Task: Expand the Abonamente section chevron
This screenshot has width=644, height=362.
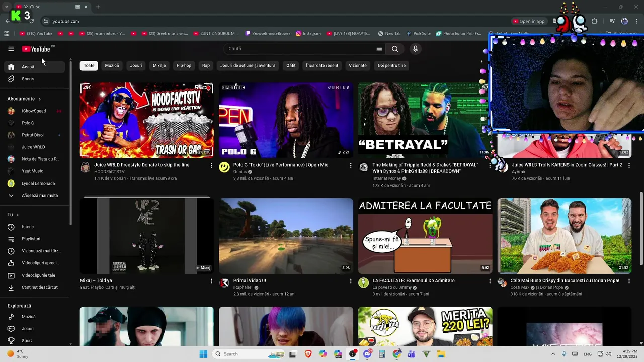Action: 40,99
